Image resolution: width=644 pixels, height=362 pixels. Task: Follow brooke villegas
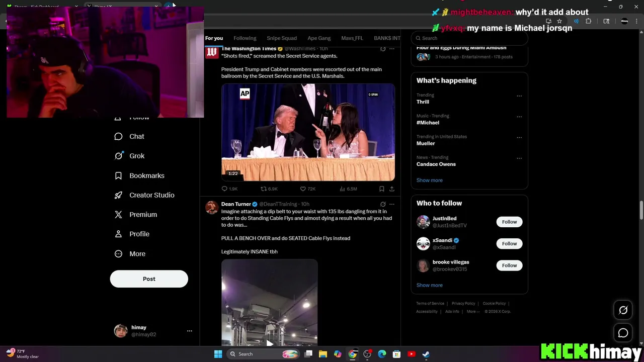pyautogui.click(x=509, y=265)
